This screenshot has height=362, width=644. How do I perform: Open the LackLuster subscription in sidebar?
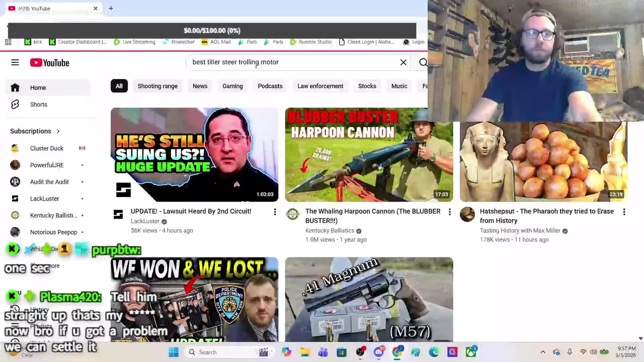coord(49,199)
